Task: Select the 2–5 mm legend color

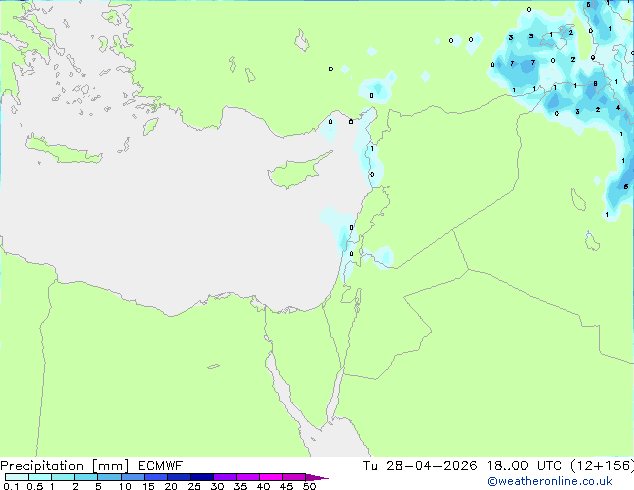Action: point(86,477)
